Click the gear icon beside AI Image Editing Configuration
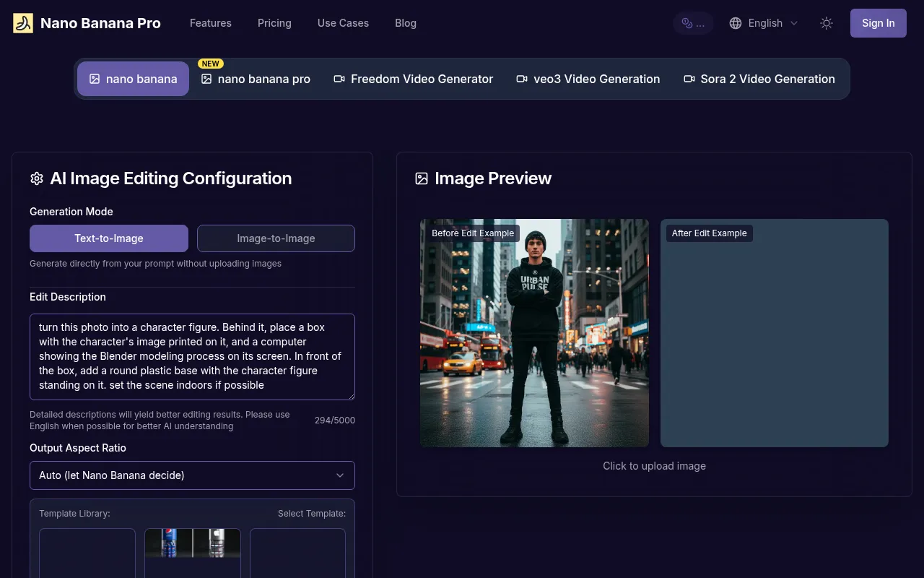Screen dimensions: 924x578 (x=37, y=178)
